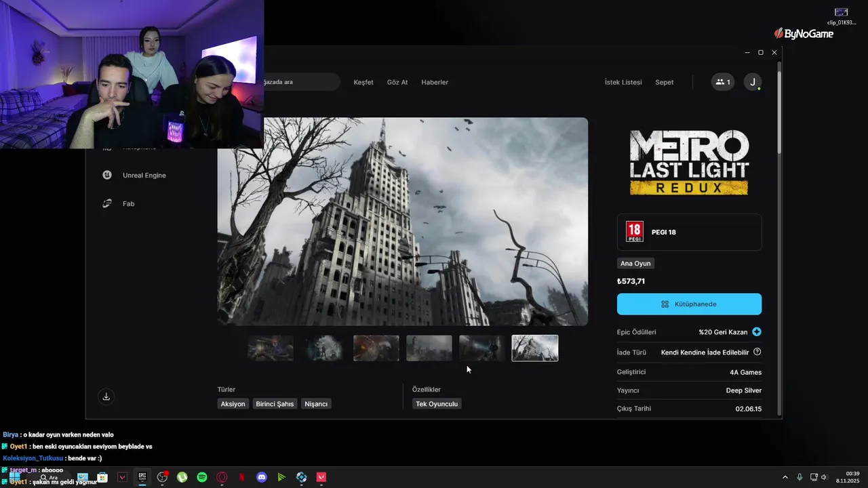Open the Haberler tab
The width and height of the screenshot is (868, 488).
tap(435, 82)
